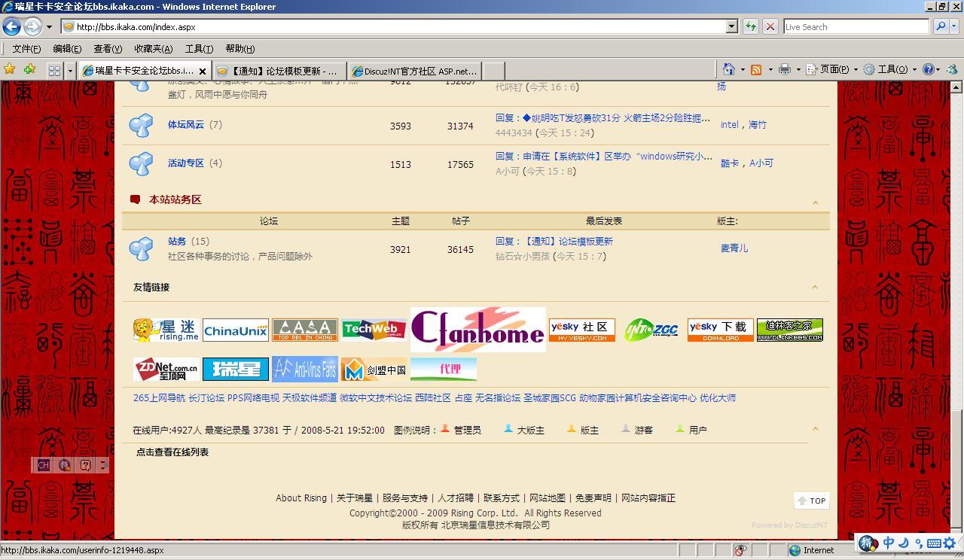Viewport: 964px width, 560px height.
Task: Click the RSS feeds icon
Action: pyautogui.click(x=755, y=69)
